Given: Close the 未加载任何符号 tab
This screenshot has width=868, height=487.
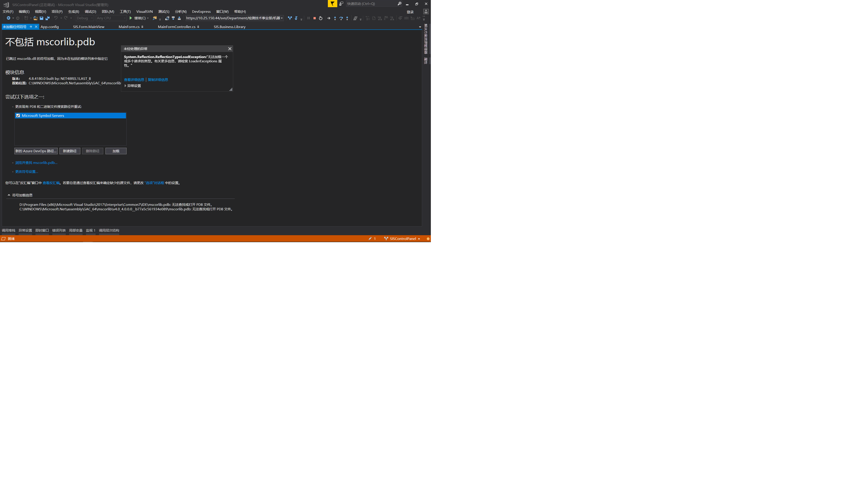Looking at the screenshot, I should (x=36, y=27).
